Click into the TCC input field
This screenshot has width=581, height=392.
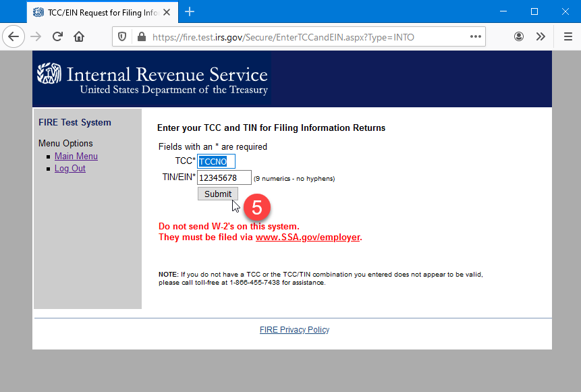216,161
